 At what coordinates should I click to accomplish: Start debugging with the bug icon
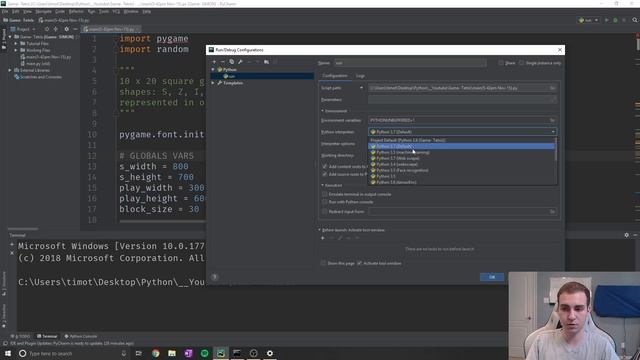tap(615, 20)
